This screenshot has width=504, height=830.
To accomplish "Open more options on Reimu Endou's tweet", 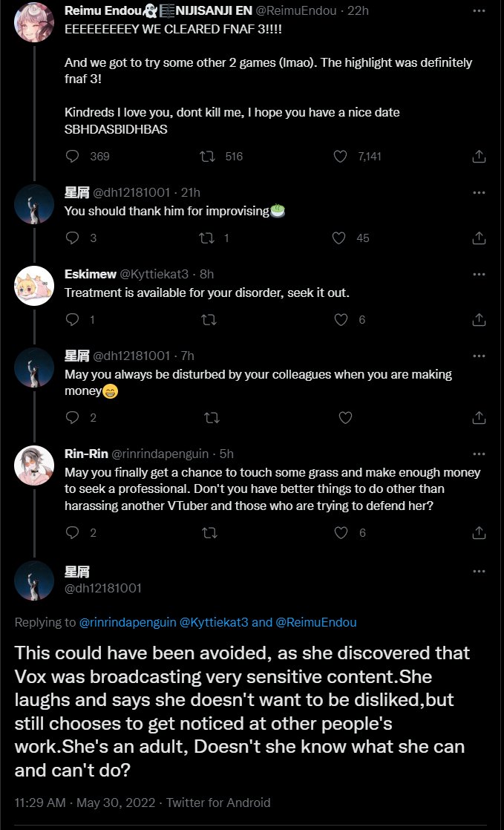I will [x=480, y=10].
